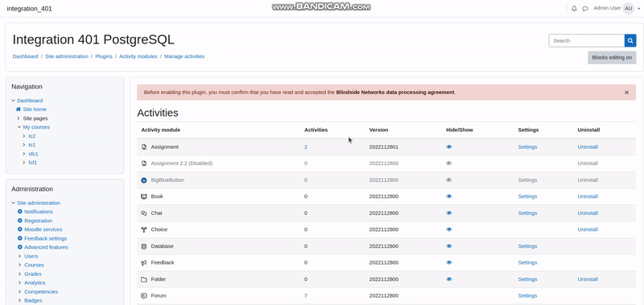The width and height of the screenshot is (644, 305).
Task: Click the Assignment 2.2 (Disabled) module icon
Action: click(x=144, y=163)
